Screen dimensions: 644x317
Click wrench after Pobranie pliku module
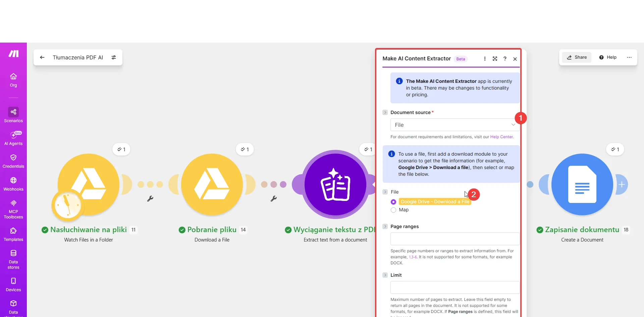[x=274, y=199]
